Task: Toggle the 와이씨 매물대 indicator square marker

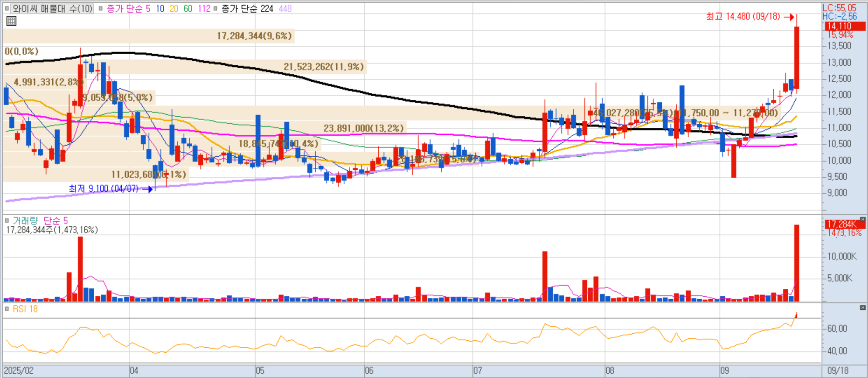Action: coord(7,8)
